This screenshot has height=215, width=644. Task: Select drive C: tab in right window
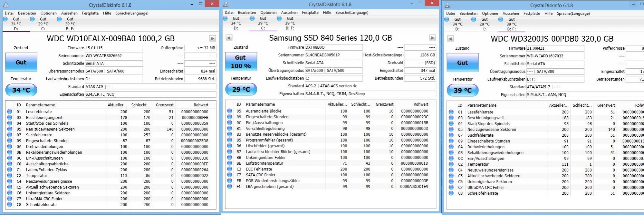pyautogui.click(x=485, y=24)
